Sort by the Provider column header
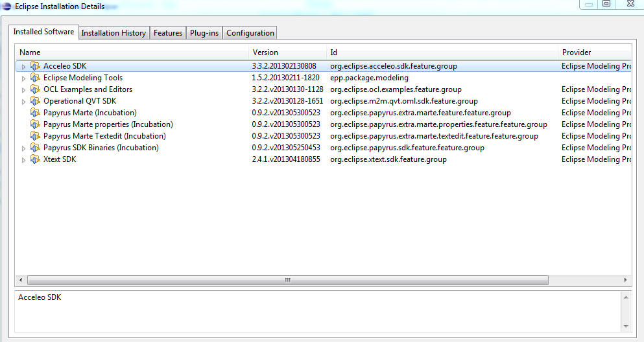 pyautogui.click(x=595, y=52)
